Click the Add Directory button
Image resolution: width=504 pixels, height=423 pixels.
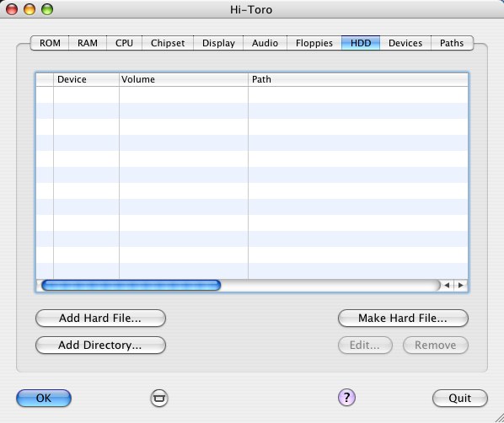pyautogui.click(x=100, y=345)
